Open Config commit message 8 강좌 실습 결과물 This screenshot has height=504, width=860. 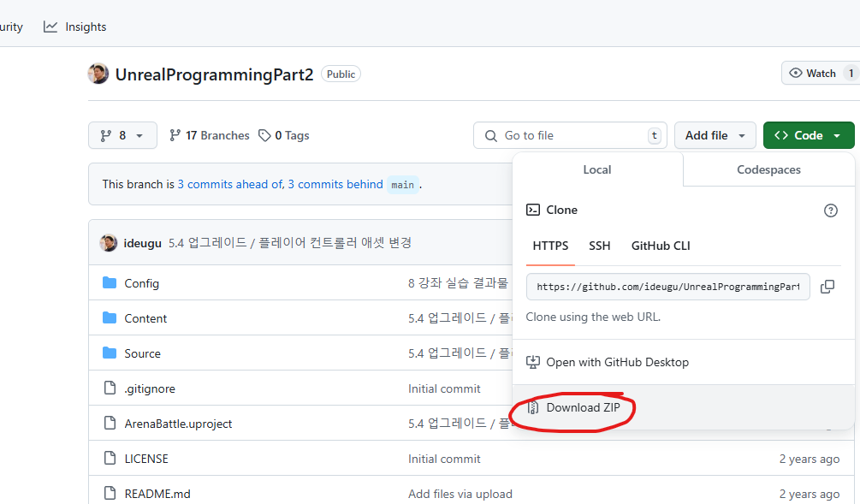tap(458, 283)
